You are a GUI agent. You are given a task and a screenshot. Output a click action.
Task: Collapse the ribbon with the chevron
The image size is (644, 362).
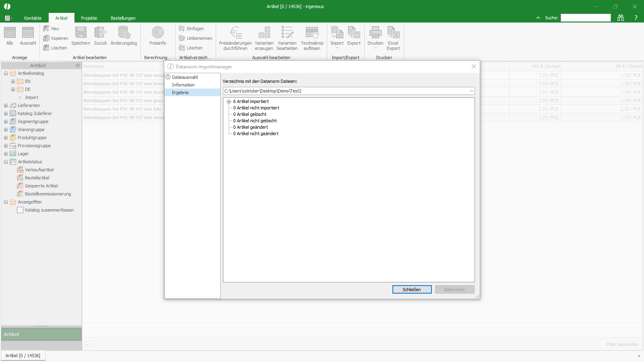[x=538, y=18]
